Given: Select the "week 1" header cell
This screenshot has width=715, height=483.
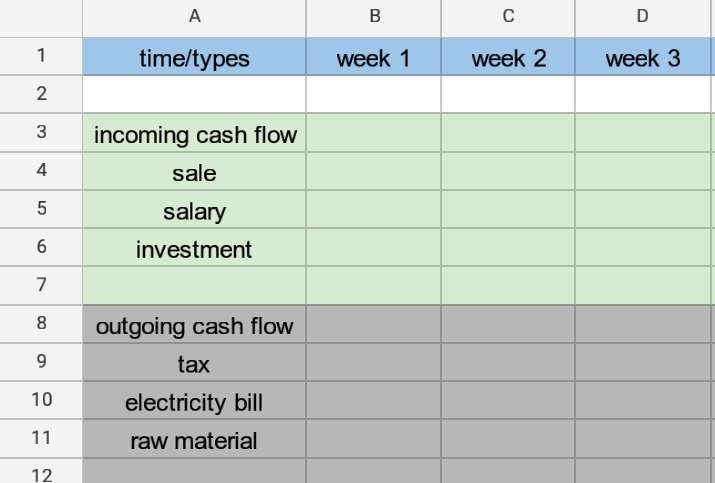Looking at the screenshot, I should (x=374, y=58).
